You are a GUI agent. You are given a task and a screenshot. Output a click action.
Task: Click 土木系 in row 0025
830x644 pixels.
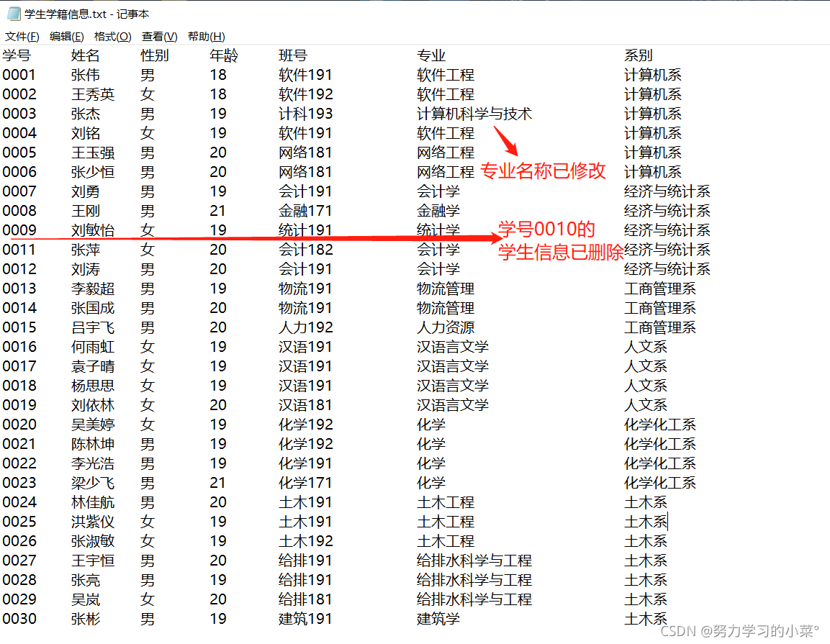646,522
